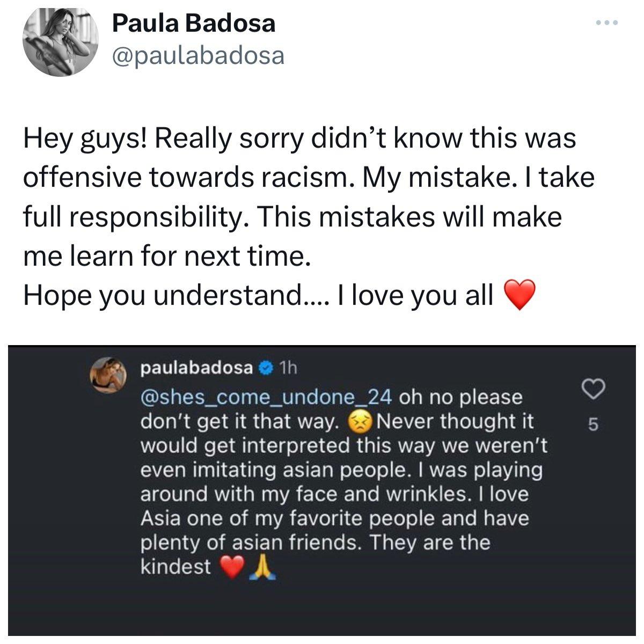The image size is (644, 644).
Task: Open the paulabadosa Instagram username
Action: [x=196, y=368]
